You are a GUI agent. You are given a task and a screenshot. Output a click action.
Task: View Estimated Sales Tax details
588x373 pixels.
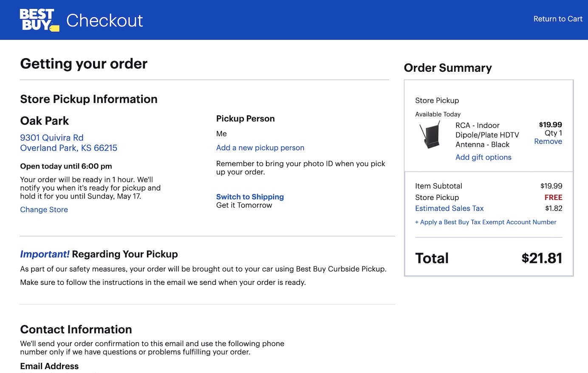[x=449, y=208]
